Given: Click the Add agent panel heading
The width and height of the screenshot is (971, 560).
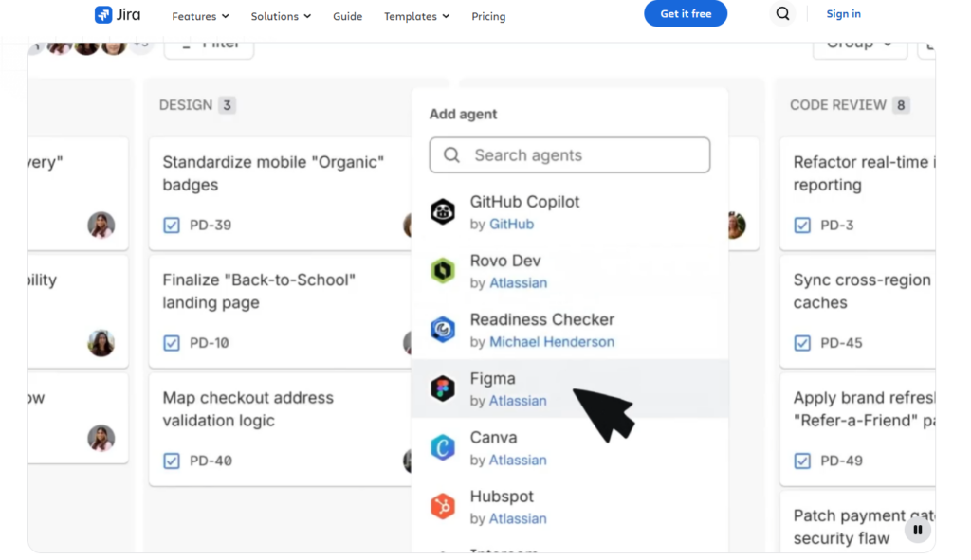Looking at the screenshot, I should point(463,114).
